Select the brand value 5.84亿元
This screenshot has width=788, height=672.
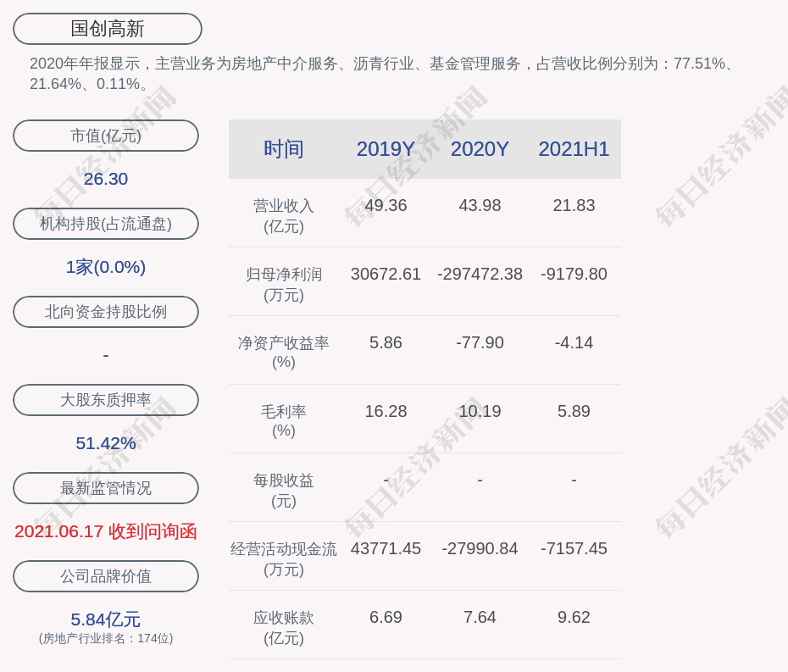click(106, 619)
